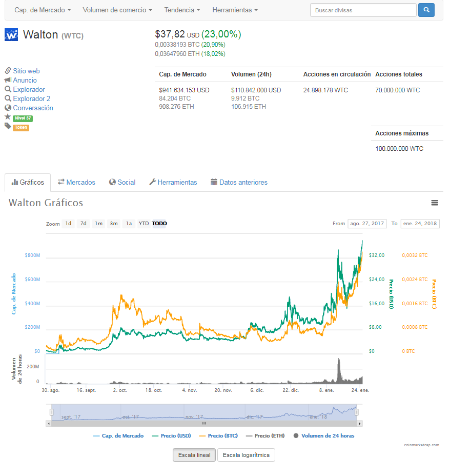The width and height of the screenshot is (450, 476).
Task: Click the orange Token badge
Action: pyautogui.click(x=21, y=128)
